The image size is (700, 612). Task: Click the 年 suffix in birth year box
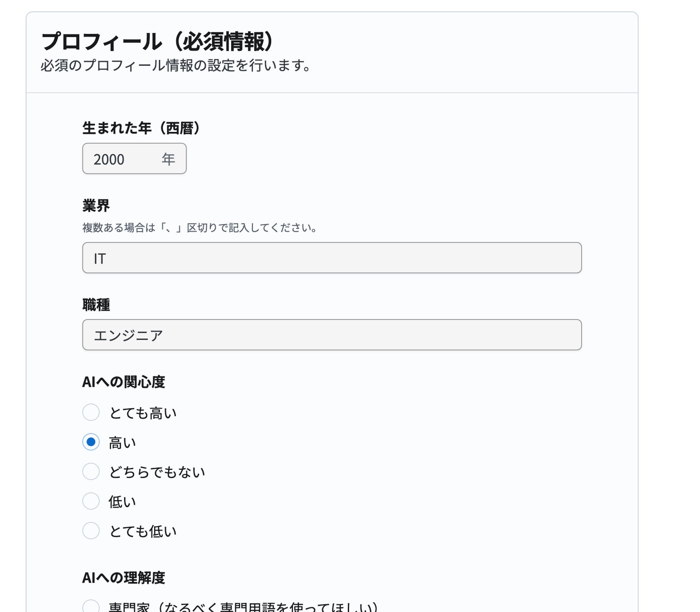(x=168, y=159)
